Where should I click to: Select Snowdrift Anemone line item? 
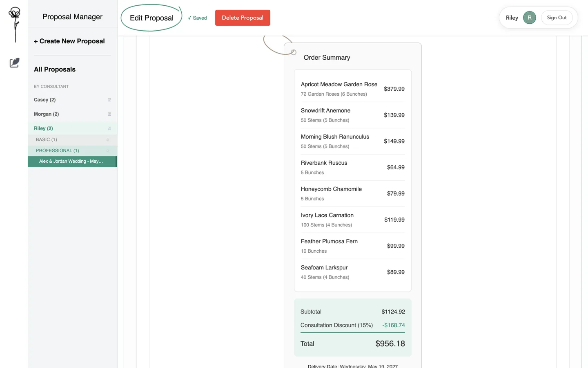pos(353,115)
